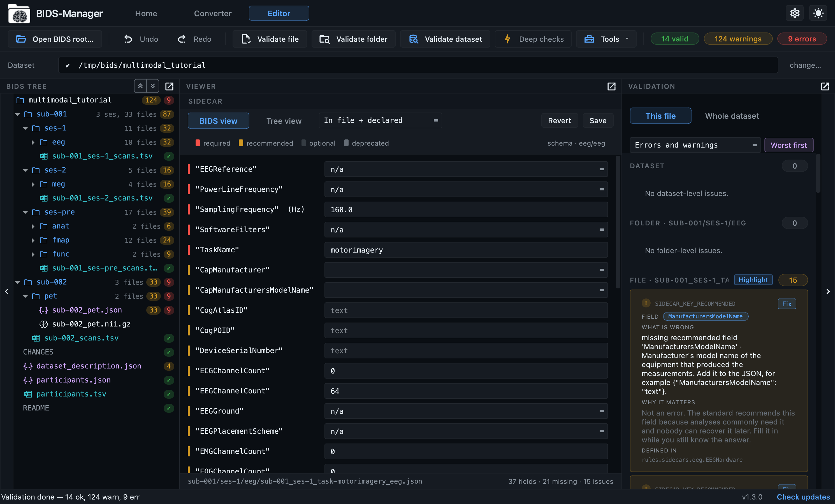Screen dimensions: 835x504
Task: Click the Save button
Action: [598, 121]
